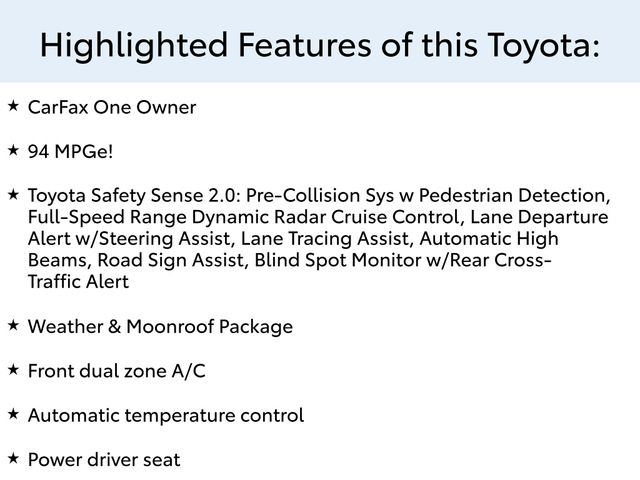Click the Weather & Moonroof Package text

point(160,327)
